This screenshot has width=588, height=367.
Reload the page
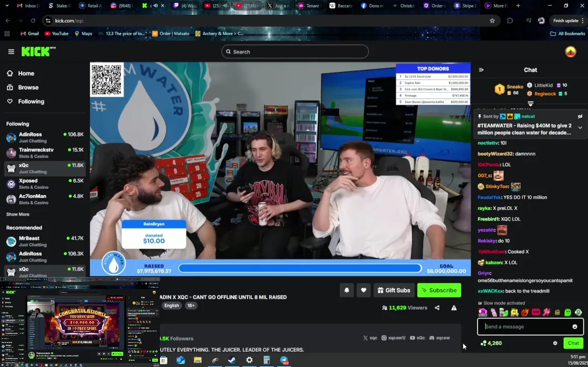coord(33,20)
